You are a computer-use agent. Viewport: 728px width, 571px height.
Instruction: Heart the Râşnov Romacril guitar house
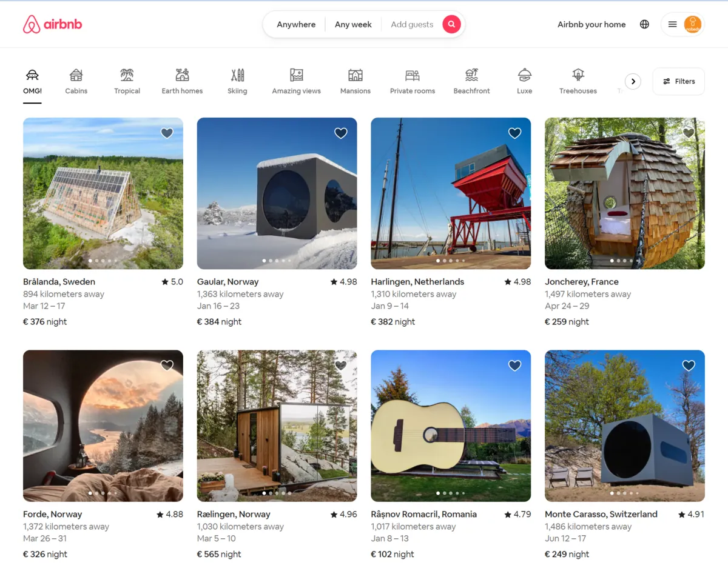[x=514, y=366]
